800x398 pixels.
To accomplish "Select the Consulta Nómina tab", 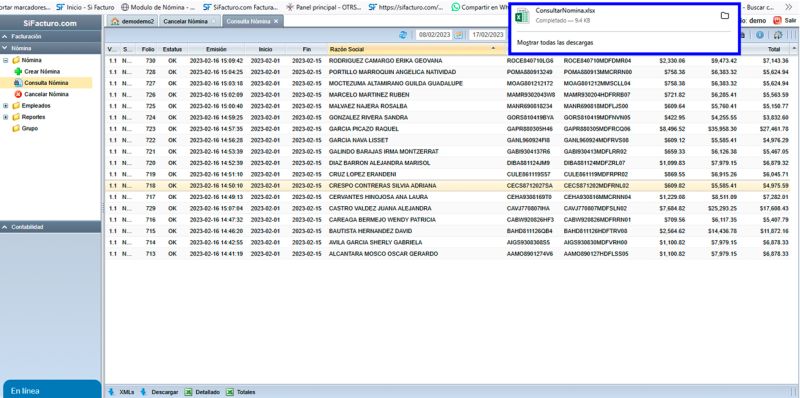I will point(253,21).
